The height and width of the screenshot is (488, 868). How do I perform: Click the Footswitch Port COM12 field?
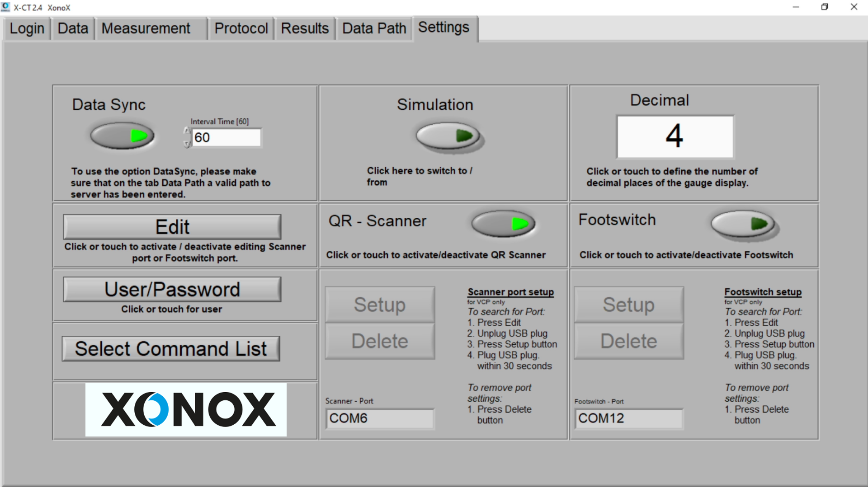[628, 418]
